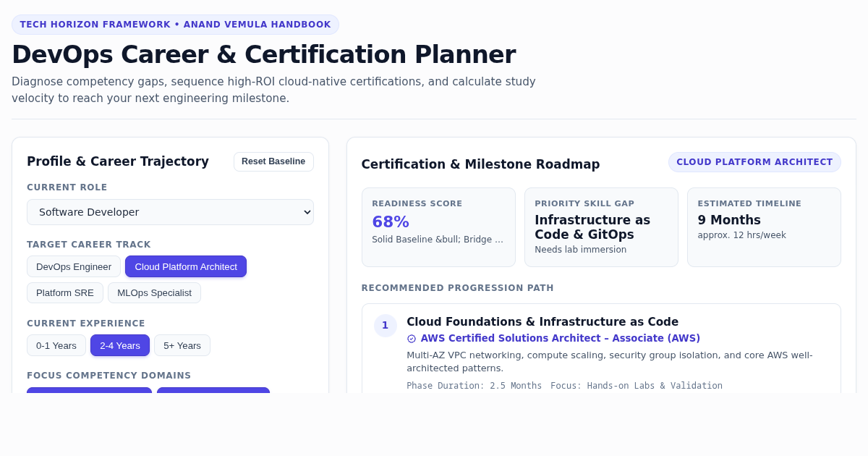This screenshot has height=456, width=868.
Task: Click the 'approx. 12 hrs/week' text
Action: tap(741, 235)
